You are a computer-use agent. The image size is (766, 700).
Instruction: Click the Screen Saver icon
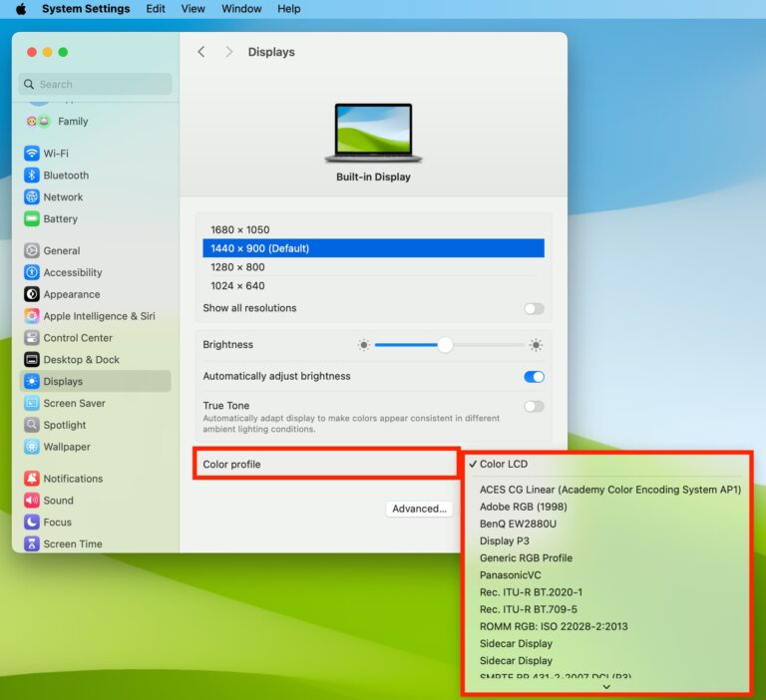click(x=32, y=403)
